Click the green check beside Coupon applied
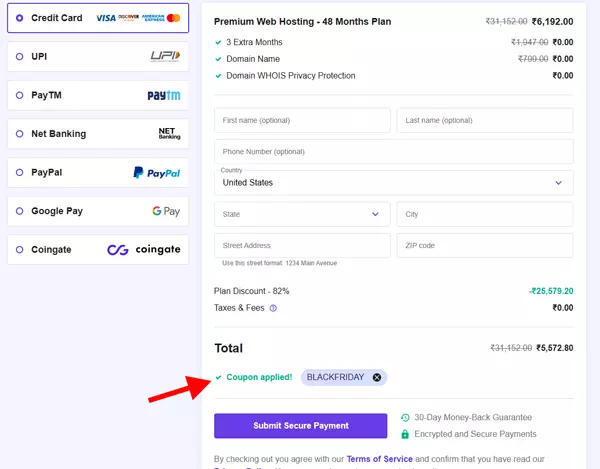The image size is (600, 469). point(218,377)
